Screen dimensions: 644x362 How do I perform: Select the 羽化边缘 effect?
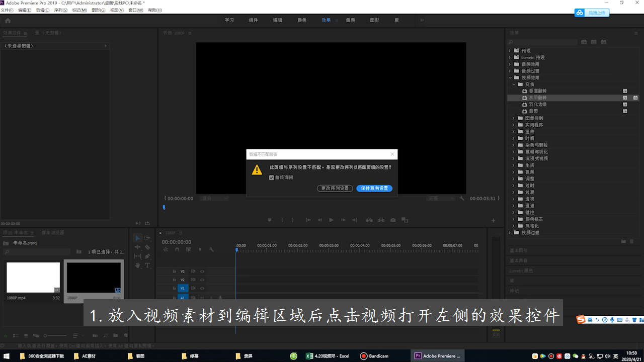(x=538, y=105)
